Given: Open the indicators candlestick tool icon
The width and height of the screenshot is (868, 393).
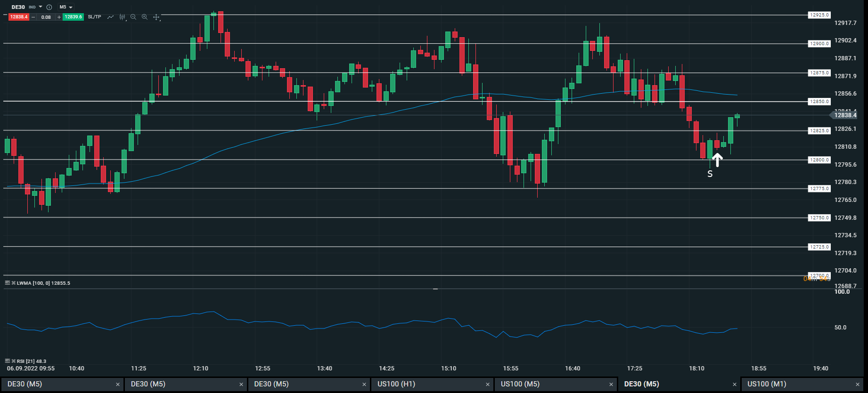Looking at the screenshot, I should coord(123,17).
